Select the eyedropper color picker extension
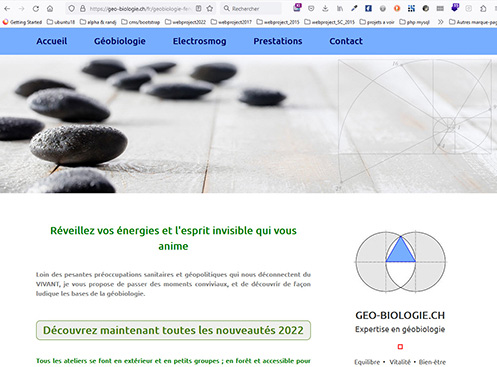This screenshot has height=367, width=497. [x=354, y=9]
